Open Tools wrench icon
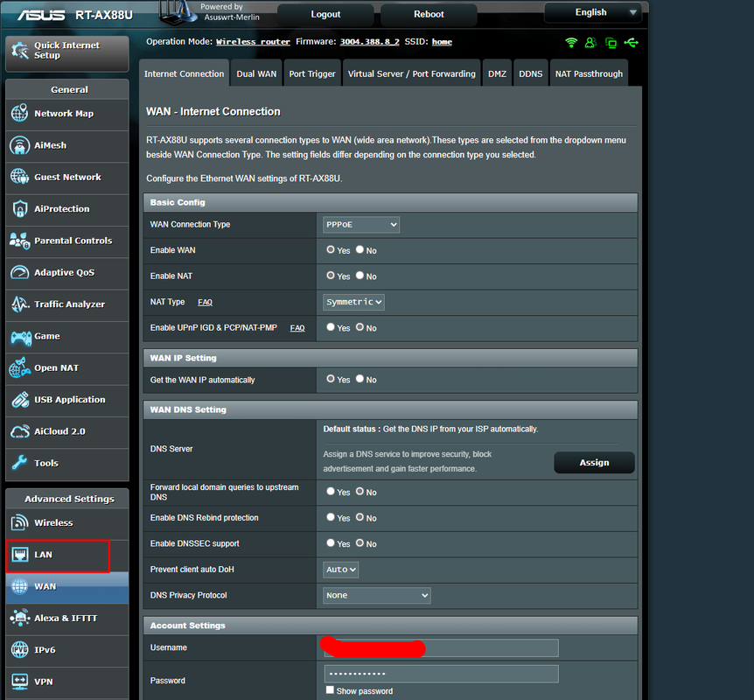Screen dimensions: 754x700 click(20, 463)
